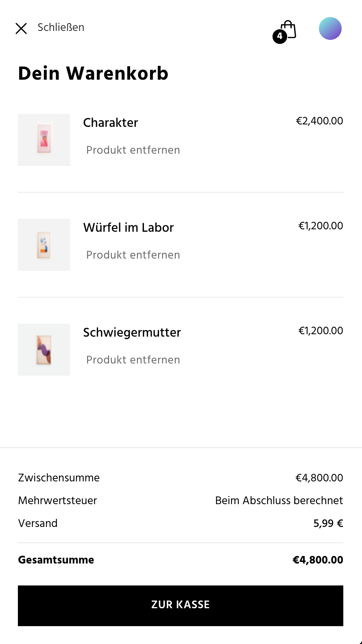The image size is (362, 644).
Task: Open the gradient profile avatar
Action: pyautogui.click(x=330, y=28)
